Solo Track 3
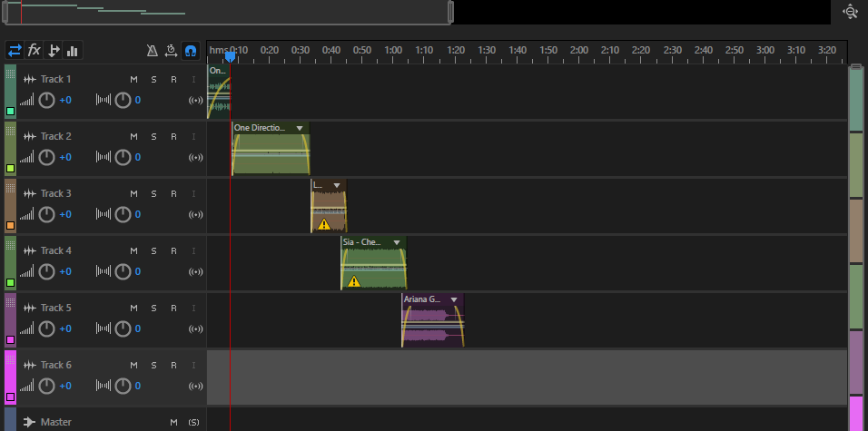The image size is (868, 431). pyautogui.click(x=153, y=194)
